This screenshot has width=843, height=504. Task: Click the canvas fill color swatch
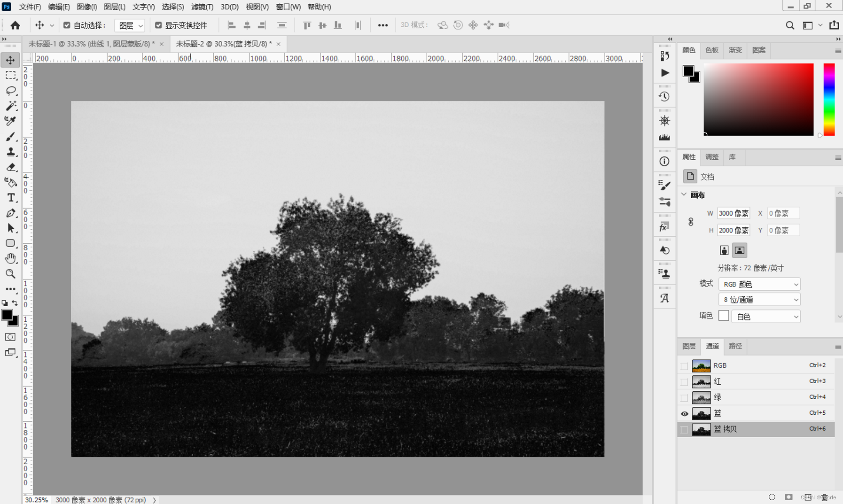[724, 316]
